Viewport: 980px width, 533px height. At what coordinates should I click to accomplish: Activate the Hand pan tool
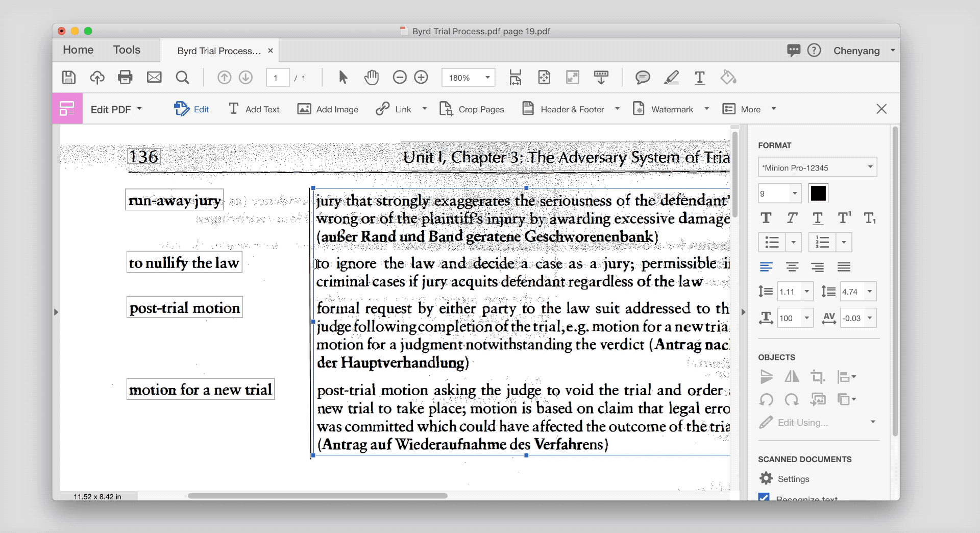[372, 78]
